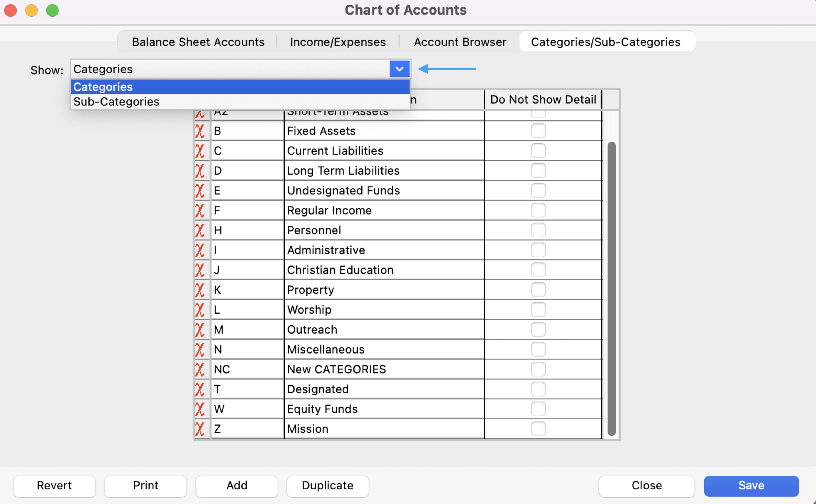Select highlighted Categories option in dropdown

point(103,87)
